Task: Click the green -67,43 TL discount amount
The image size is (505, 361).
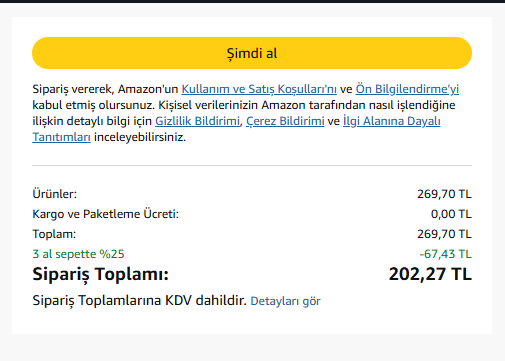Action: 445,254
